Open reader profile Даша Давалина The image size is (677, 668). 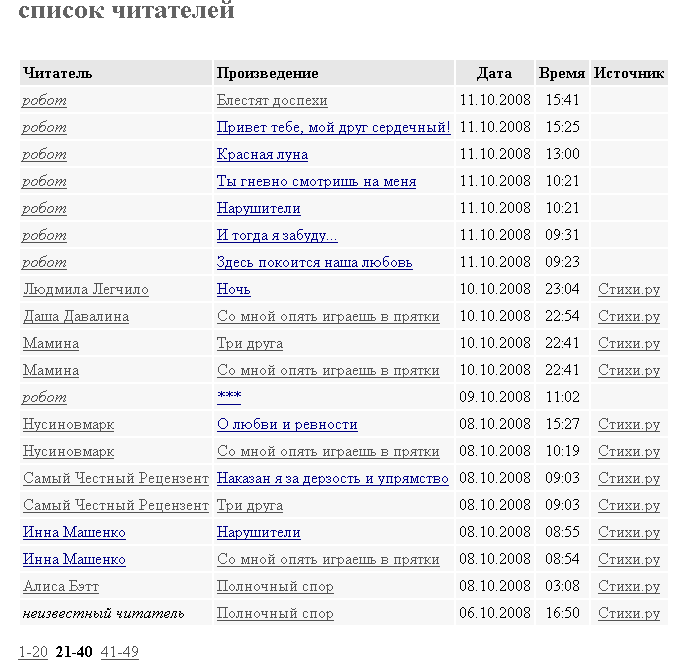pos(76,316)
